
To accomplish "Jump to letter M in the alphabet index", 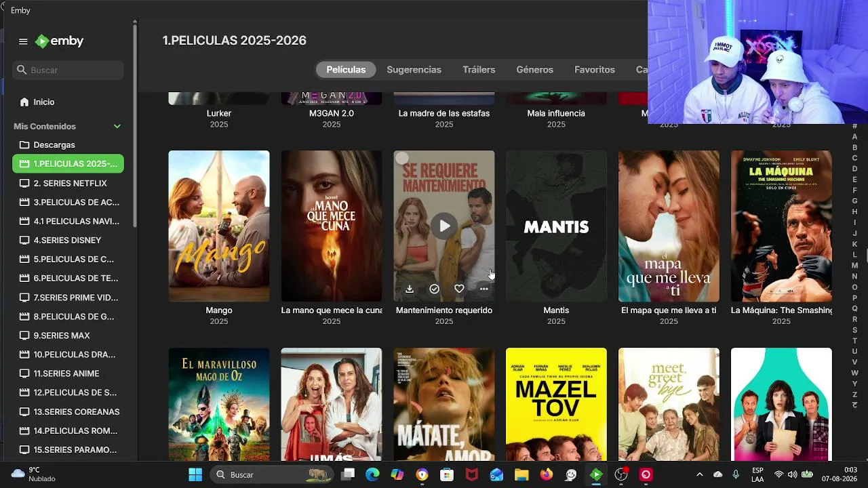I will point(855,266).
